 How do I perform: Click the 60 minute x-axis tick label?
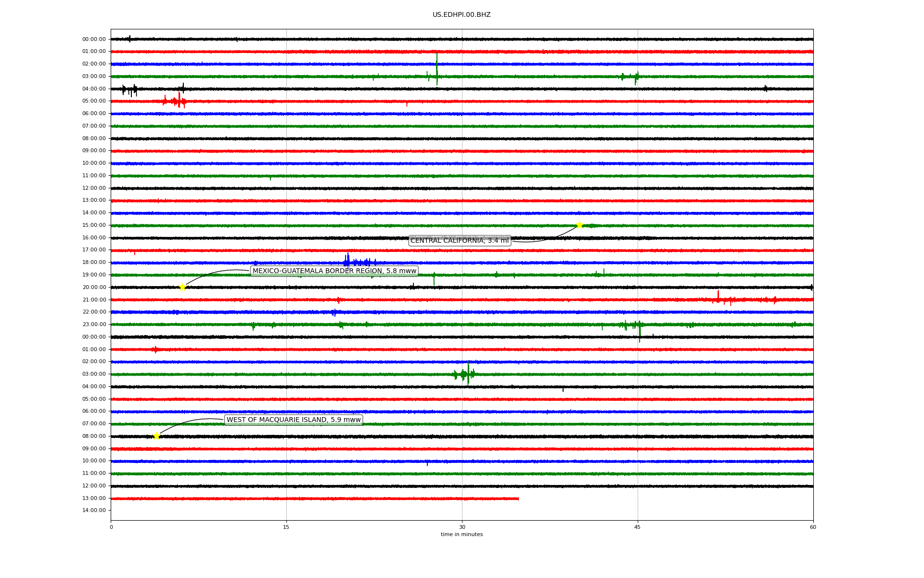pyautogui.click(x=812, y=527)
